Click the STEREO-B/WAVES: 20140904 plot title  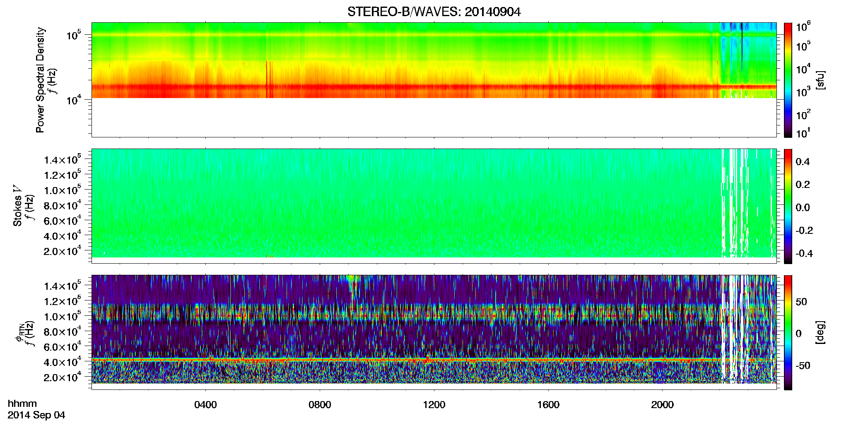[x=434, y=12]
